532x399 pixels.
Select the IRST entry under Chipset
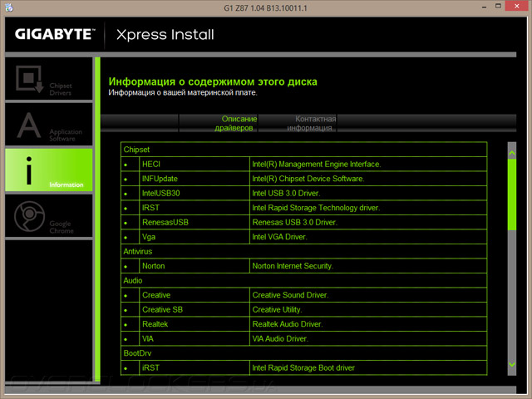click(x=150, y=208)
